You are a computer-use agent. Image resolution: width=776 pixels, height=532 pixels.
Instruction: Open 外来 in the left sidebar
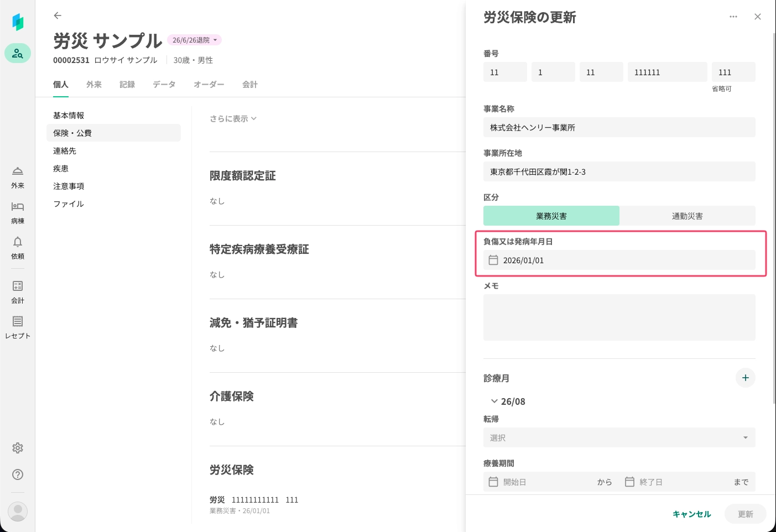[x=18, y=178]
